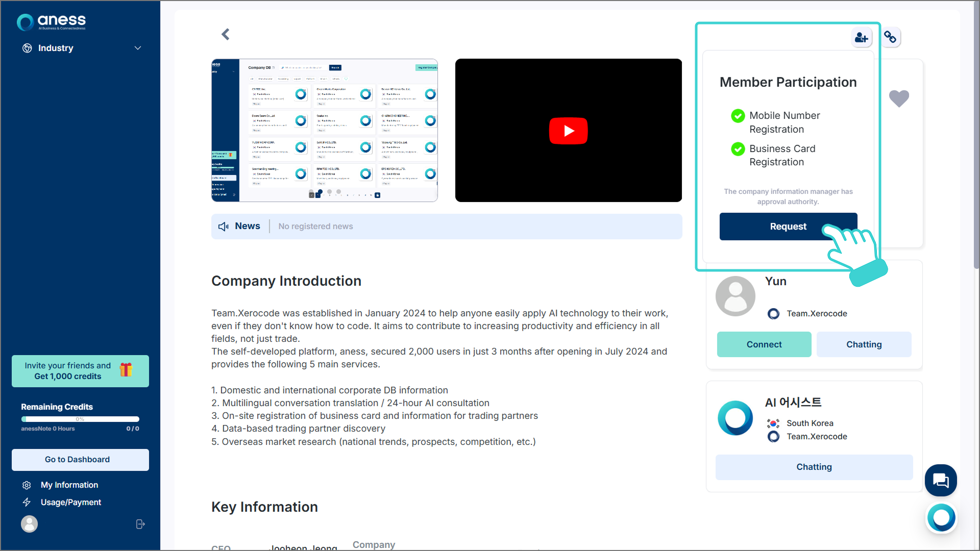The height and width of the screenshot is (551, 980).
Task: Open My Information menu item
Action: 69,485
